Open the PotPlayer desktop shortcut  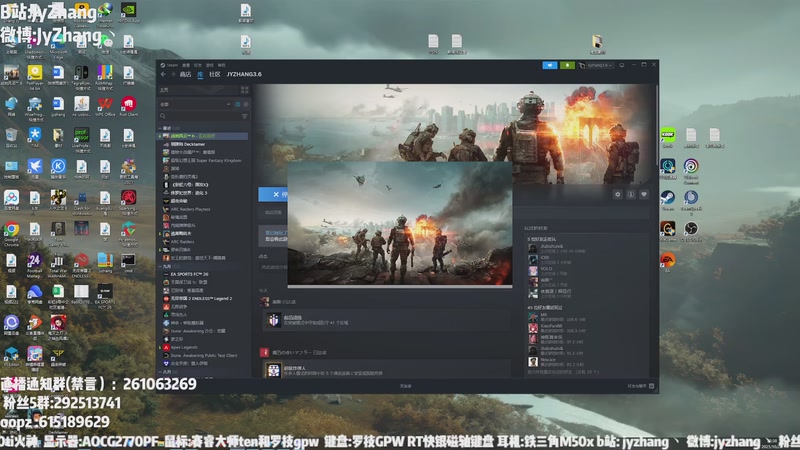pos(35,77)
